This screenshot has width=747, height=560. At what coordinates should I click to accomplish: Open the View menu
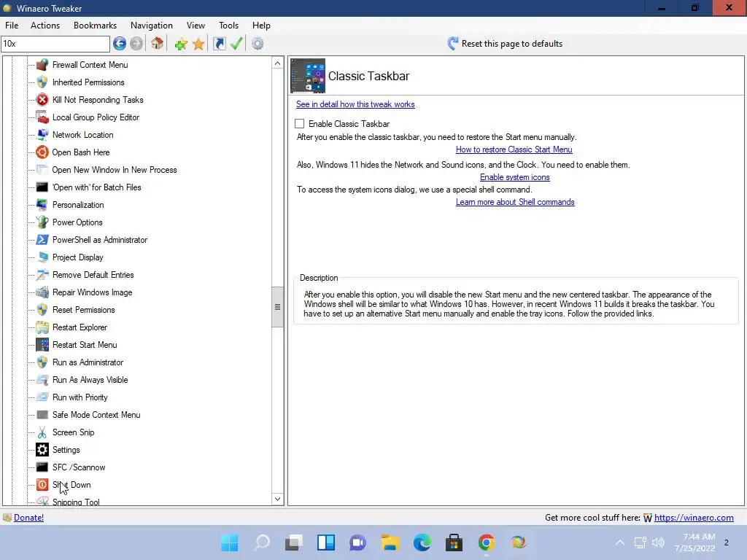point(196,26)
